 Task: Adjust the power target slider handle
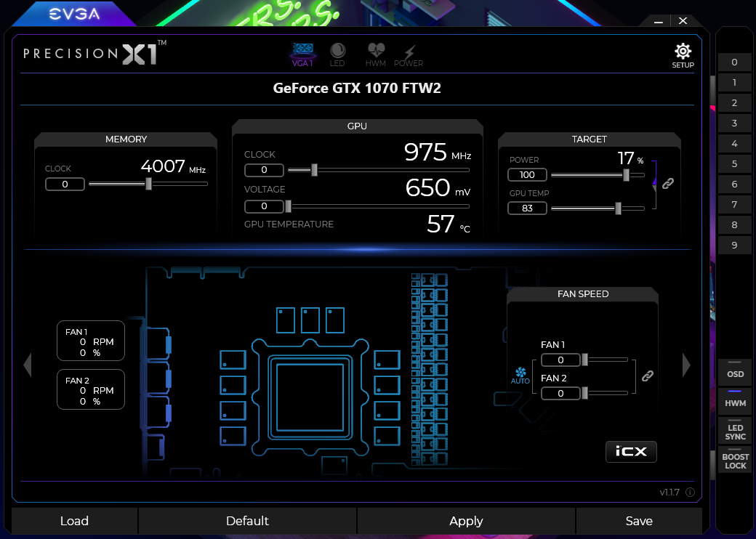point(626,175)
